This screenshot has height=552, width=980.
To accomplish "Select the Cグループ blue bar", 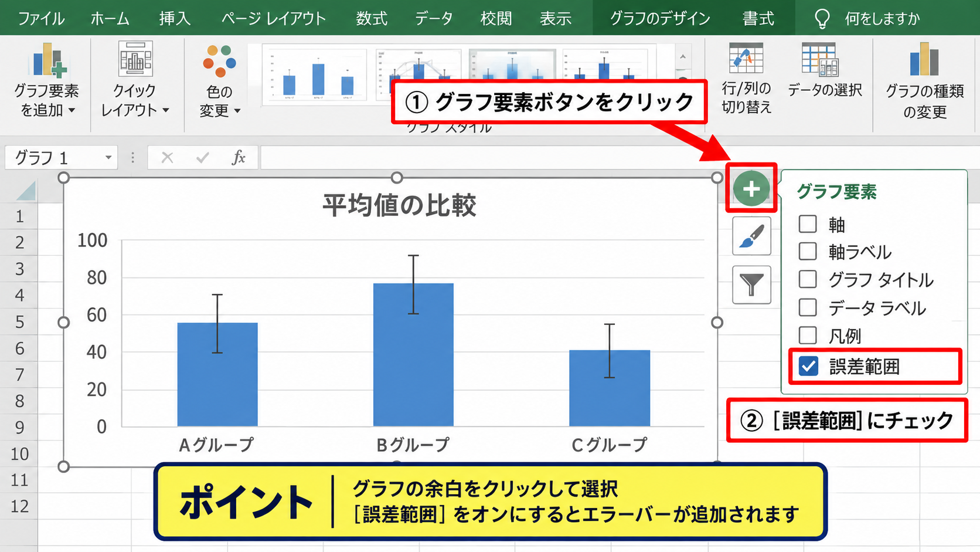I will pyautogui.click(x=610, y=388).
